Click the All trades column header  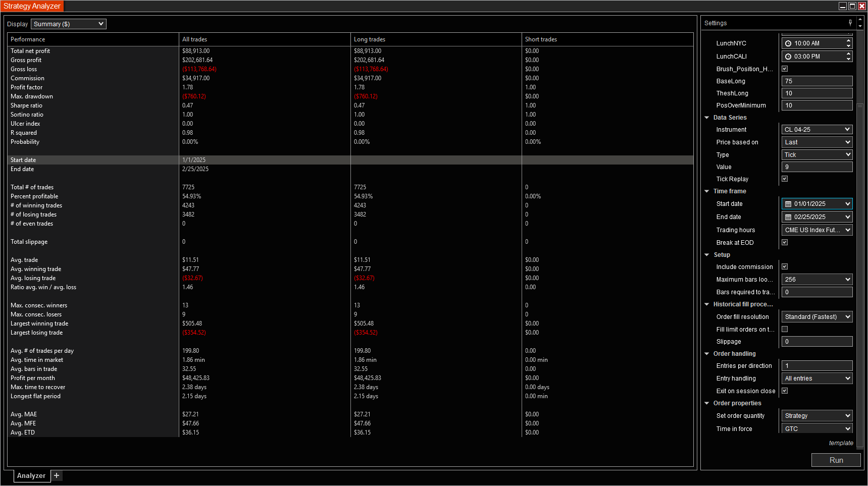click(265, 39)
